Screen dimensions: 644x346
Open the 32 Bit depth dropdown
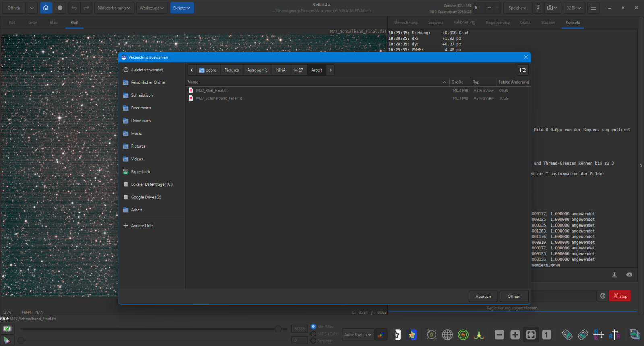tap(574, 8)
